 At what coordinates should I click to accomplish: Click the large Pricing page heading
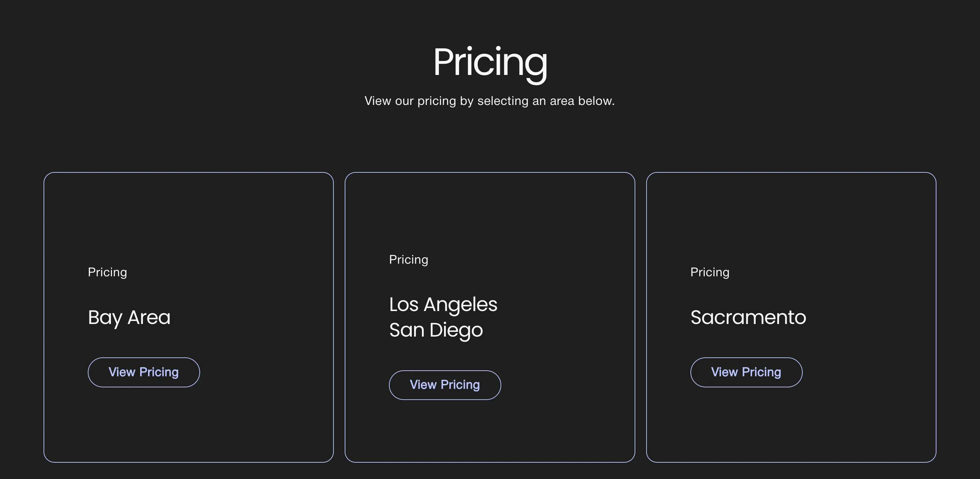490,63
